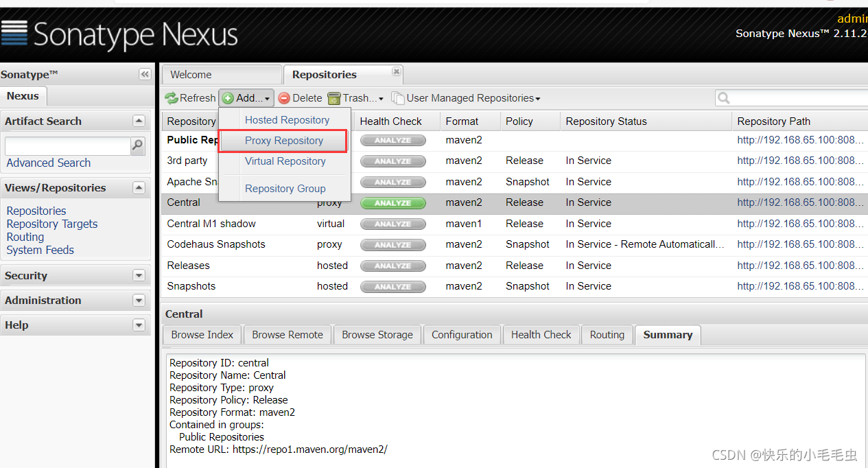Choose Virtual Repository from Add menu
The height and width of the screenshot is (468, 868).
285,161
